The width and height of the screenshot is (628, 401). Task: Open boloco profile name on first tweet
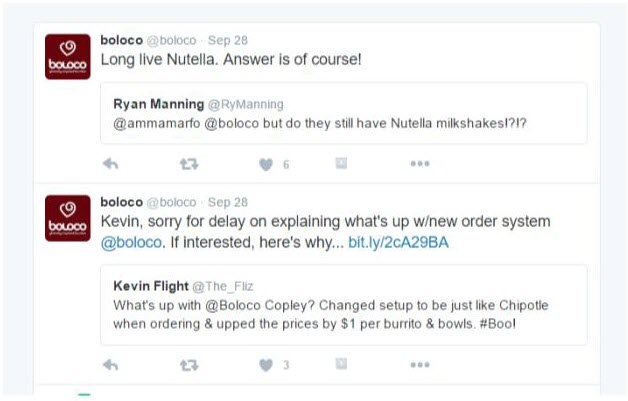pyautogui.click(x=122, y=40)
